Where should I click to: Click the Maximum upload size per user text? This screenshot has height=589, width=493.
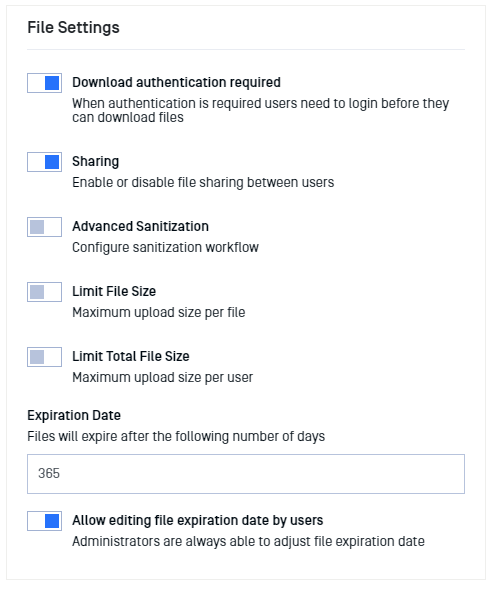click(162, 378)
